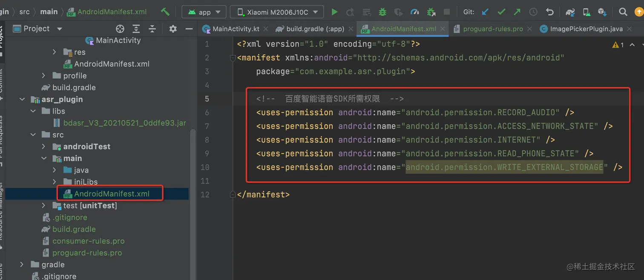Expand the res folder
Screen dimensions: 644x280
tap(54, 52)
